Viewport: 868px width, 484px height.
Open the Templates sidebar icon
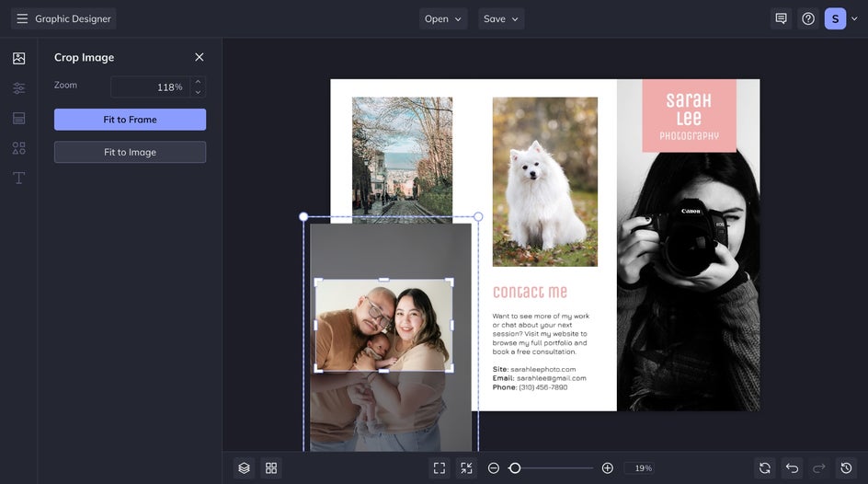click(x=18, y=118)
